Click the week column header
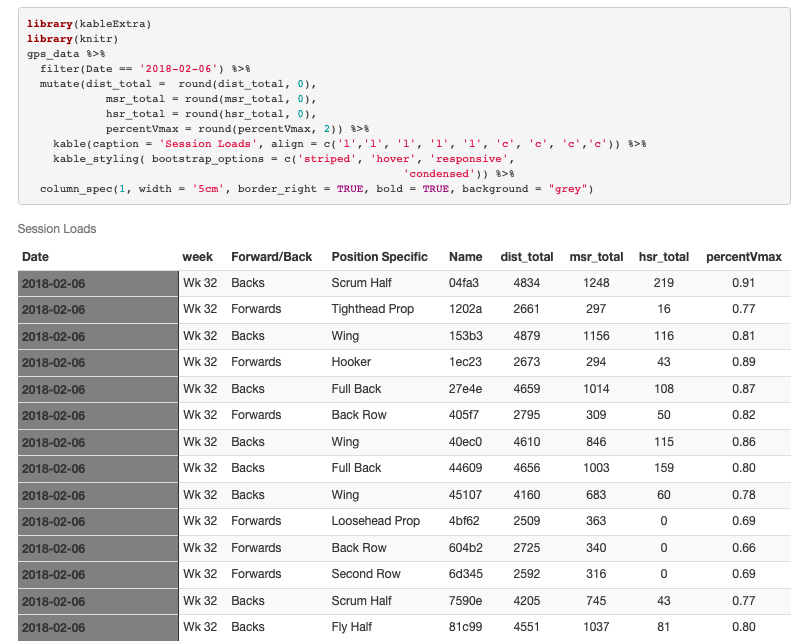Image resolution: width=811 pixels, height=641 pixels. point(197,257)
